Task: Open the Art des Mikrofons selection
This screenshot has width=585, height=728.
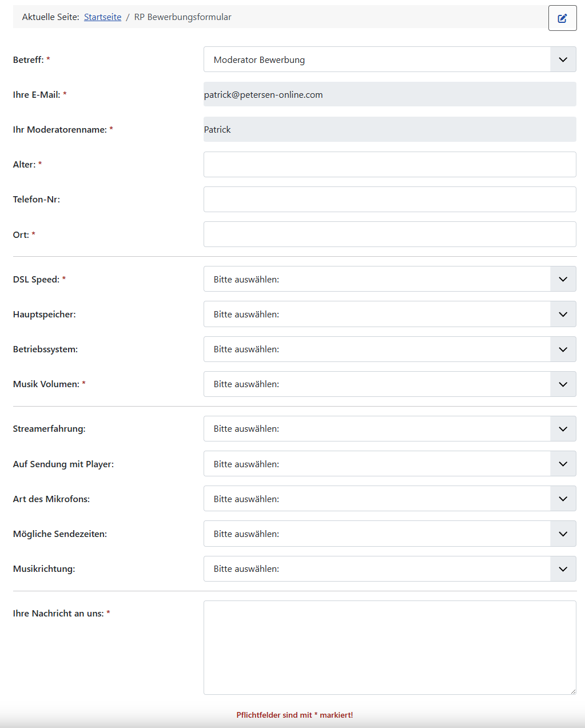Action: click(377, 498)
